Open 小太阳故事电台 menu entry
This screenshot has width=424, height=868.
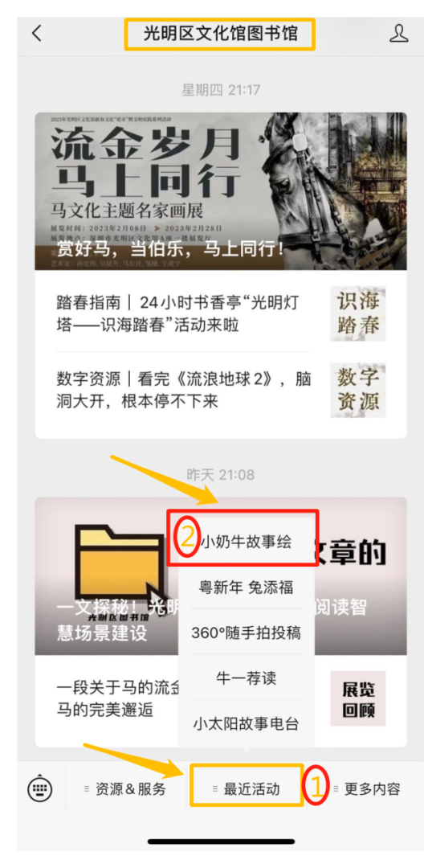click(x=247, y=723)
